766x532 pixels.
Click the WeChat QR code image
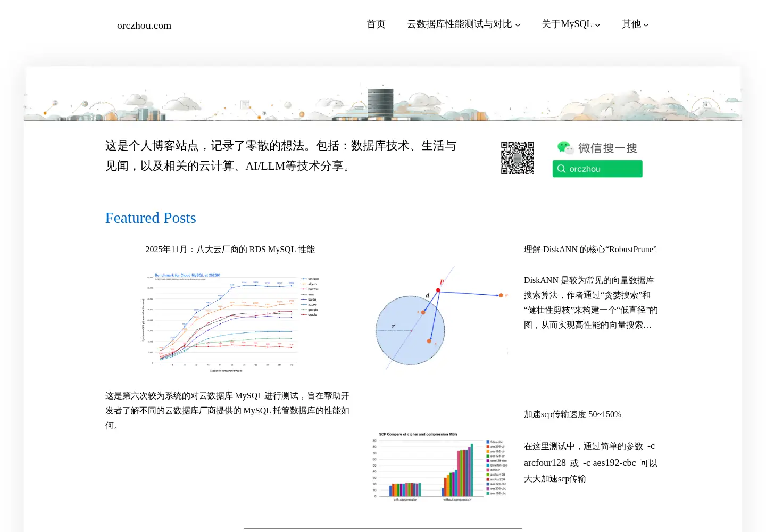pos(518,158)
